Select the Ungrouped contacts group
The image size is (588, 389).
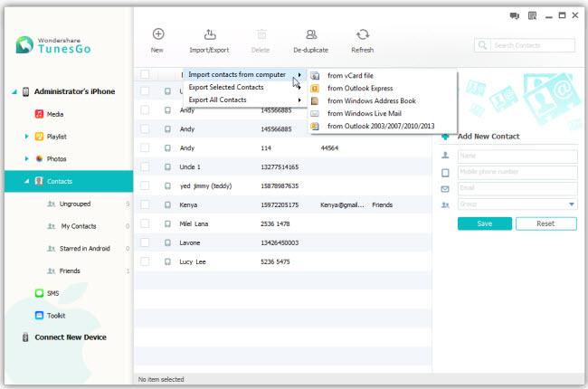pos(75,204)
